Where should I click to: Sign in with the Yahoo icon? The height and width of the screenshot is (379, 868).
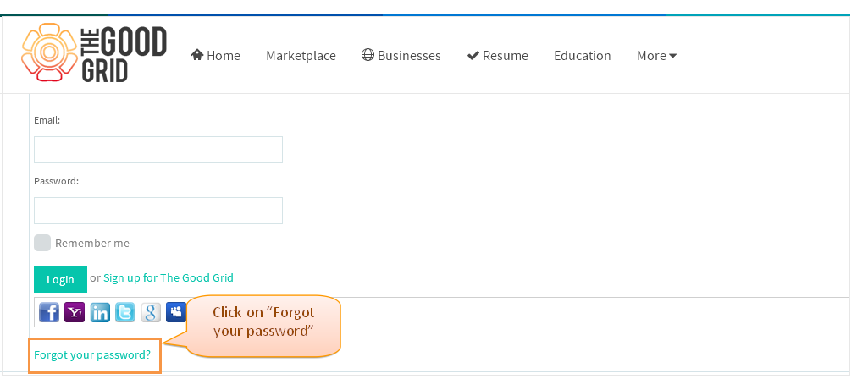(x=75, y=313)
